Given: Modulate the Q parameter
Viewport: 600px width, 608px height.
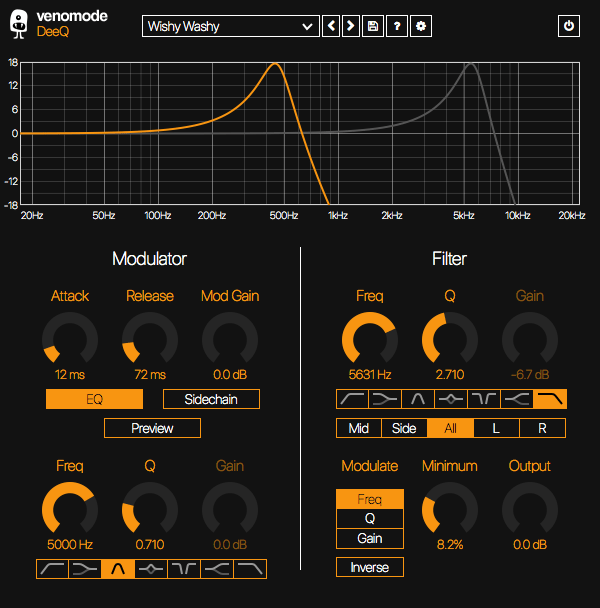Looking at the screenshot, I should [x=370, y=519].
